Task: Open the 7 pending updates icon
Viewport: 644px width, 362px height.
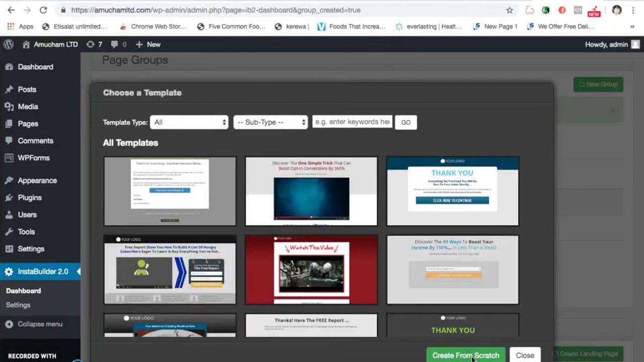Action: [x=94, y=44]
